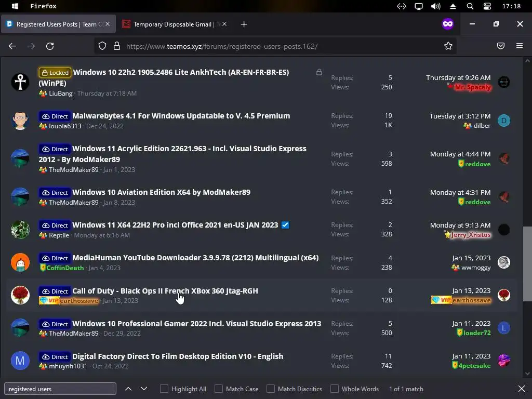Open Windows 10 Aviation Edition X64 thread
Screen dimensions: 532x399
pyautogui.click(x=161, y=192)
